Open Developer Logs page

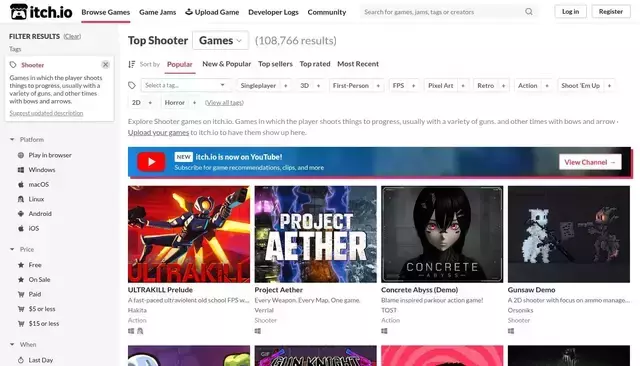[x=273, y=12]
